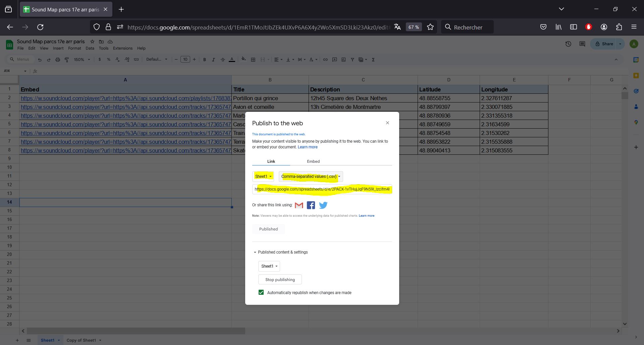
Task: Click the Increase decimal places icon
Action: (x=127, y=59)
